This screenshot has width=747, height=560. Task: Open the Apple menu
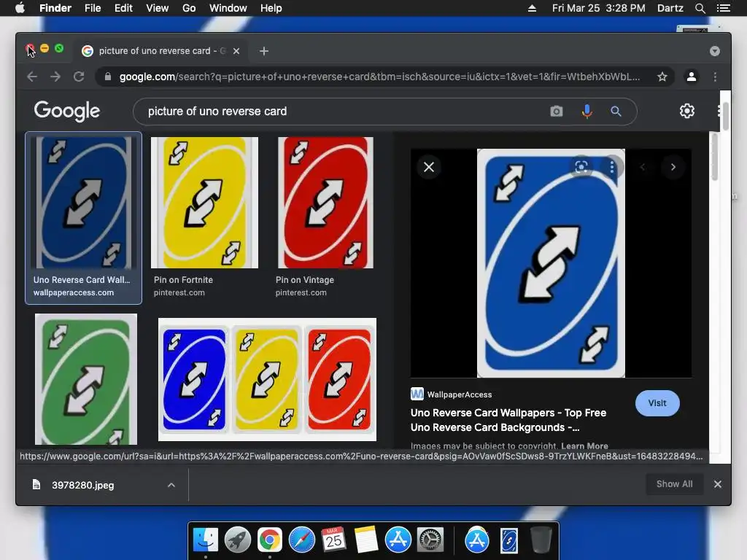click(20, 8)
